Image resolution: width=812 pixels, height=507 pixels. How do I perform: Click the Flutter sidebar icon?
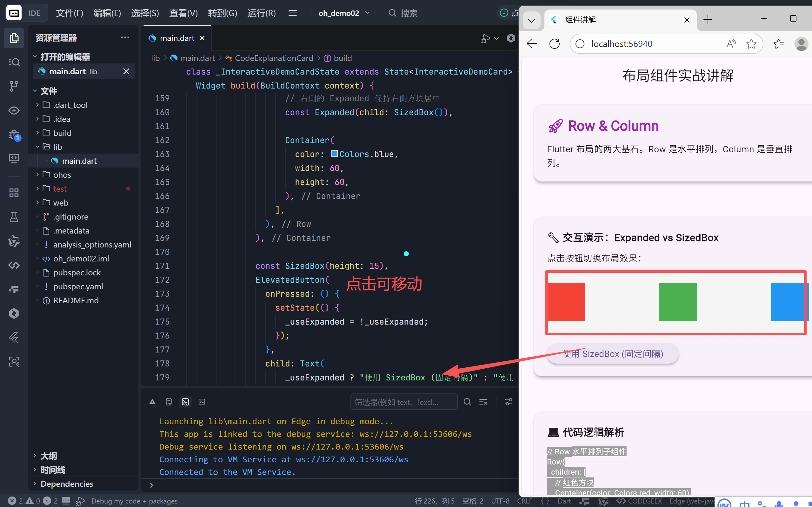14,338
